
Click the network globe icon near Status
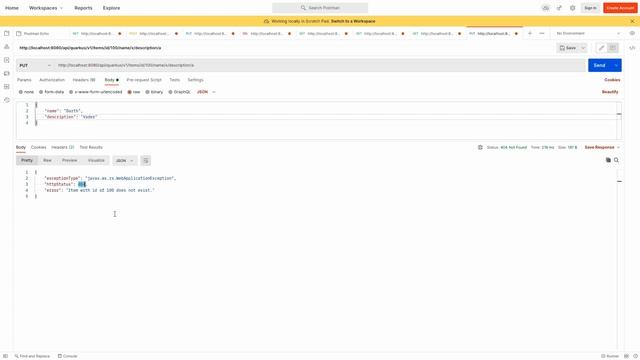click(x=480, y=147)
